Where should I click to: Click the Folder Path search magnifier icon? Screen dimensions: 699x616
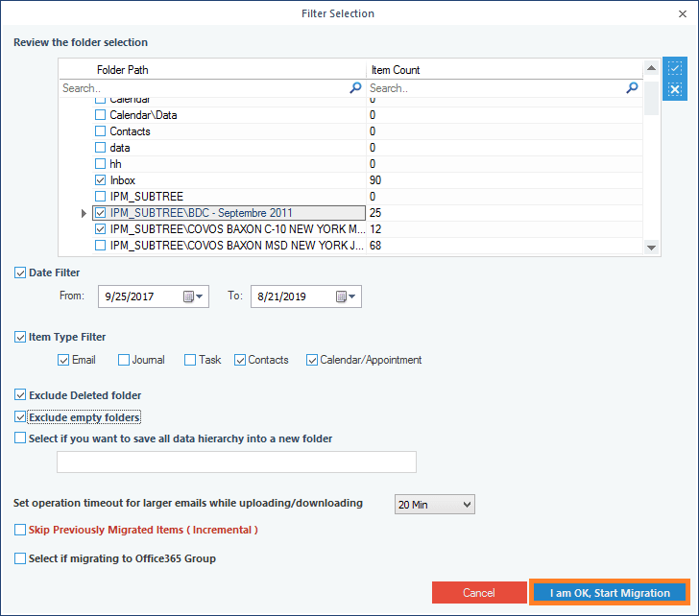click(x=355, y=87)
